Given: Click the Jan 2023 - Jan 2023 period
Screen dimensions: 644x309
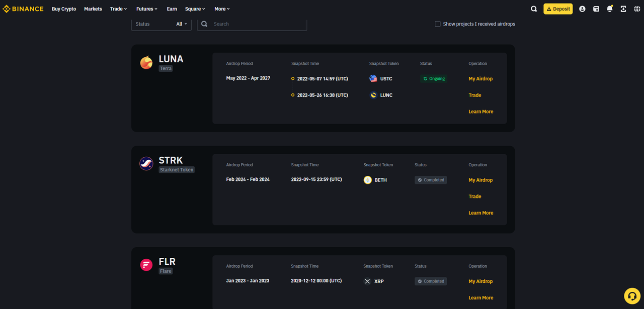Looking at the screenshot, I should point(248,281).
